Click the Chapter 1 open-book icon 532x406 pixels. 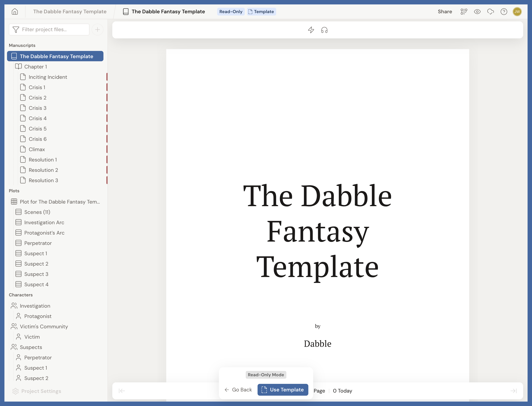18,66
